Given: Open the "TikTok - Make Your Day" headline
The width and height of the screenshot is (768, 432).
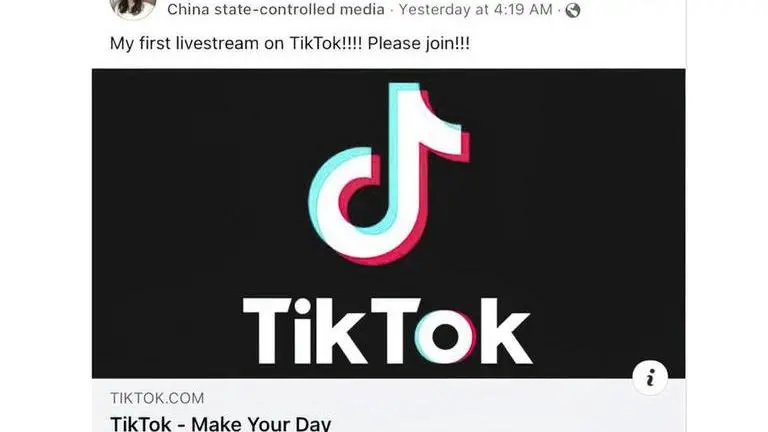Looking at the screenshot, I should (221, 423).
